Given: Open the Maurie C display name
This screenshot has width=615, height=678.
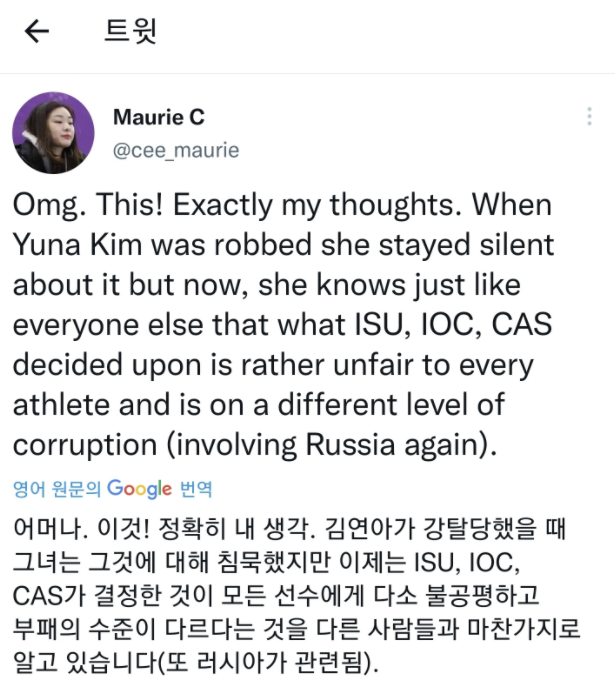Looking at the screenshot, I should click(x=159, y=117).
